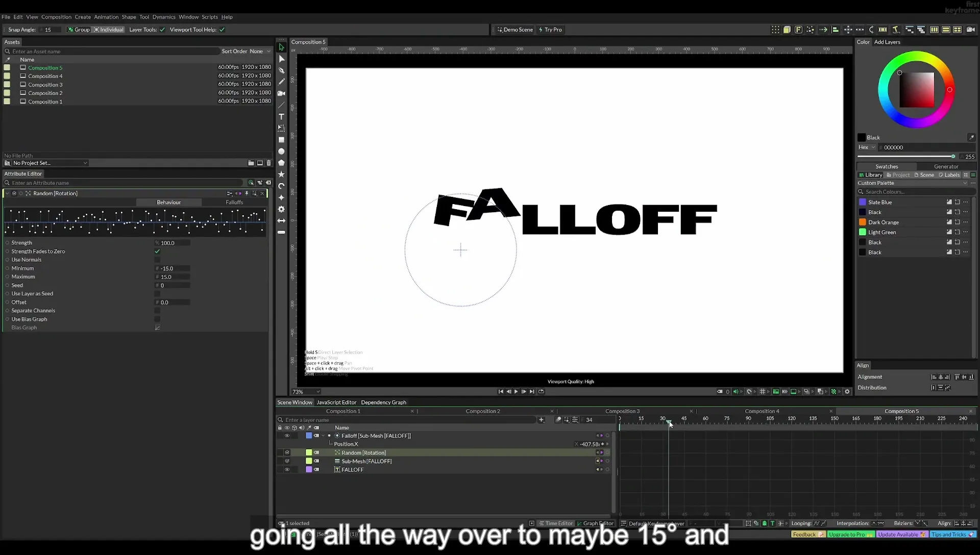
Task: Collapse the Falloff Sub-Mesh layer
Action: [323, 436]
